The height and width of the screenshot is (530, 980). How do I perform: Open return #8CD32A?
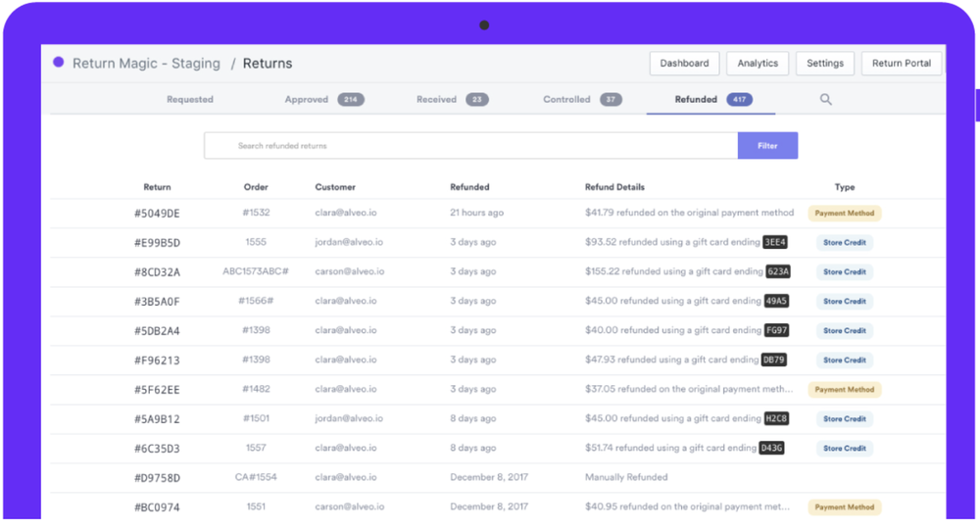click(157, 272)
